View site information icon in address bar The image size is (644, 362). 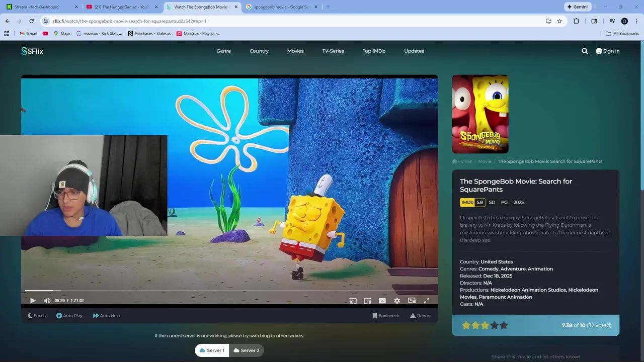tap(46, 21)
